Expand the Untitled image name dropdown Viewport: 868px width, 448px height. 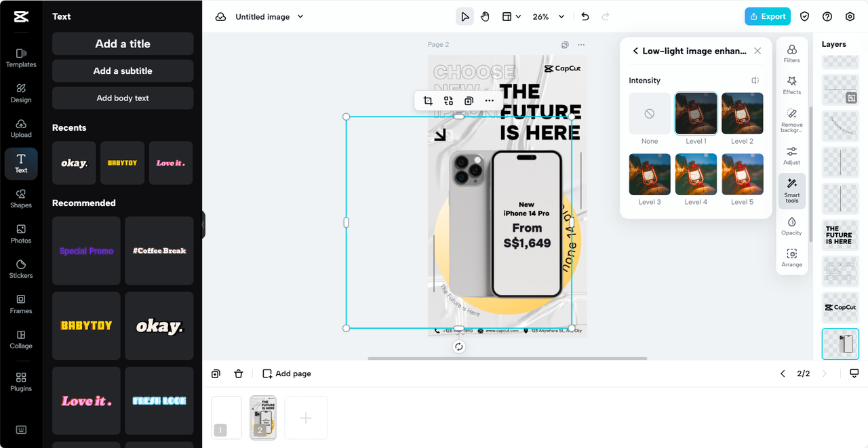tap(300, 17)
